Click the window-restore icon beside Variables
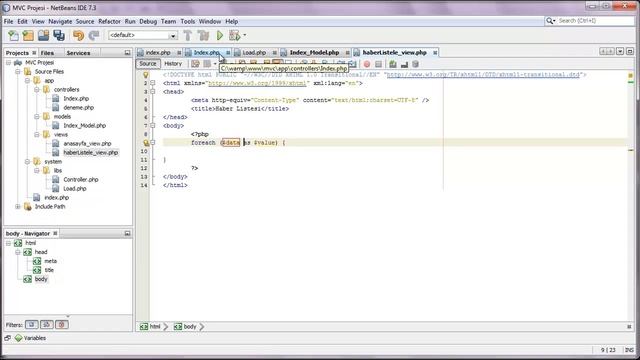 [x=7, y=338]
